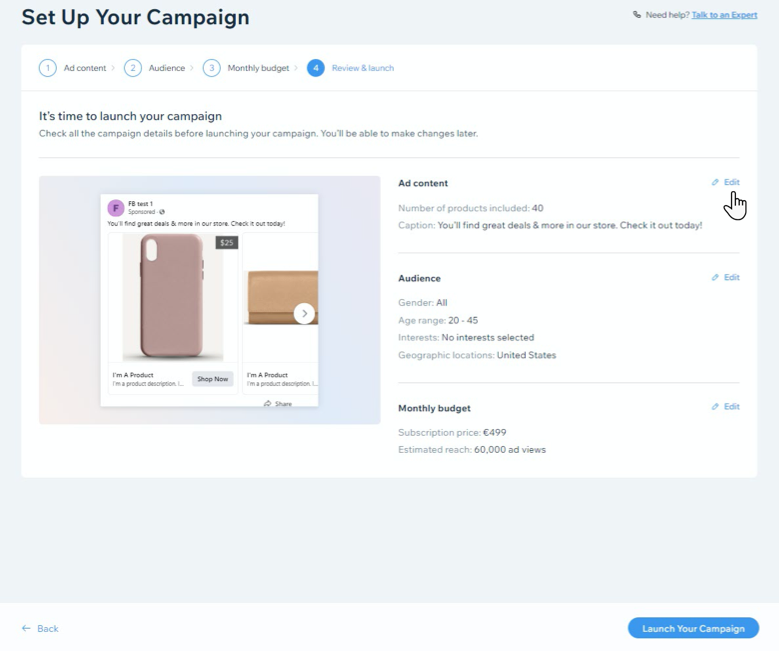Click Shop Now in the ad preview

pos(213,379)
